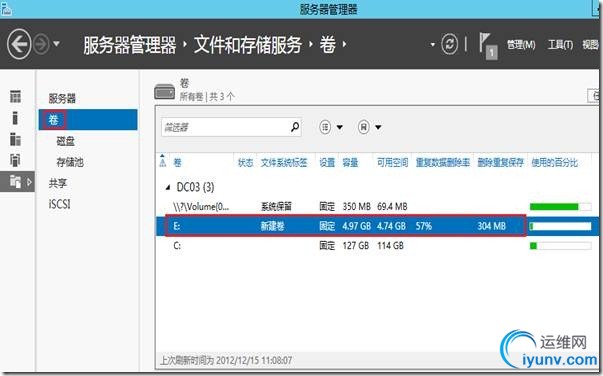Image resolution: width=603 pixels, height=376 pixels.
Task: Select 卷 in the navigation pane
Action: [x=88, y=120]
